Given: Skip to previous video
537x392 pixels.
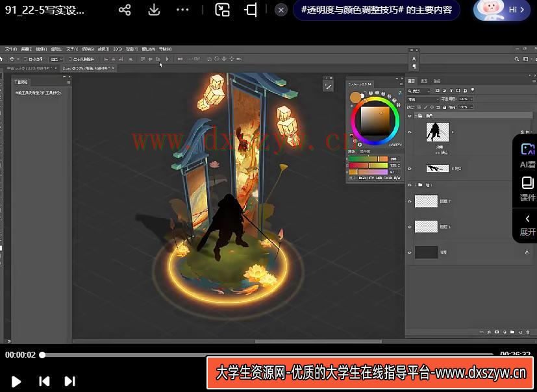Looking at the screenshot, I should click(45, 381).
